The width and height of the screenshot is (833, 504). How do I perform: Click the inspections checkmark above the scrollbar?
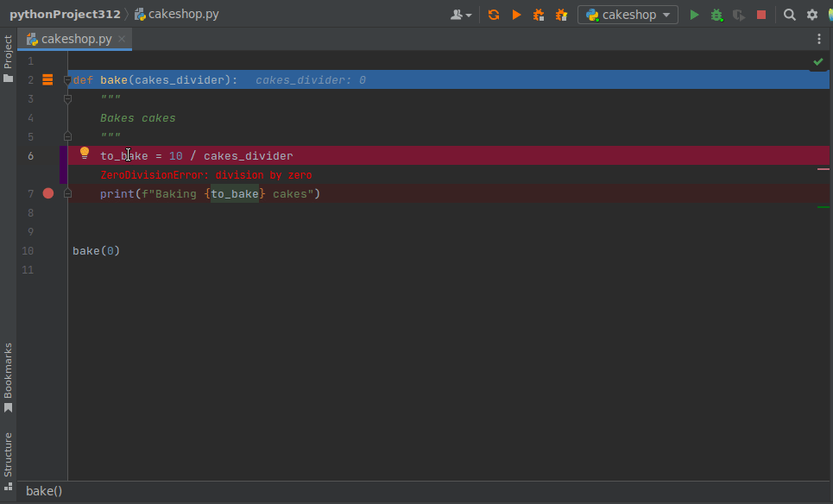point(817,60)
